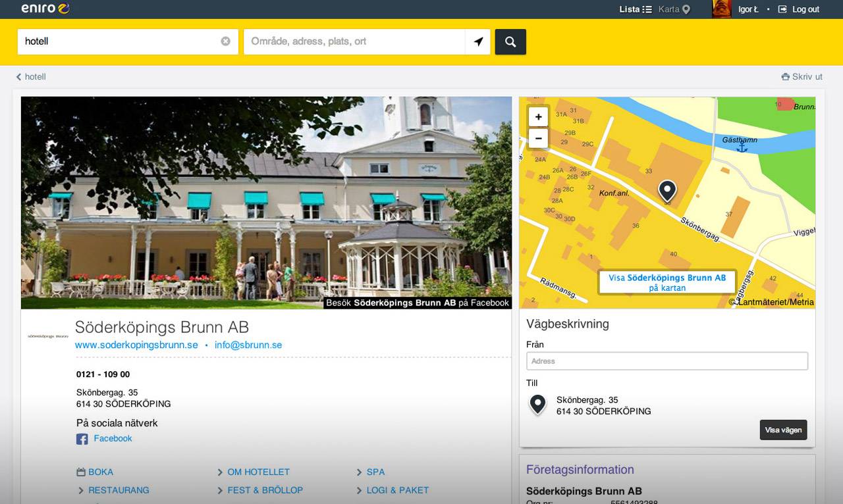843x504 pixels.
Task: Switch to Lista view
Action: click(636, 9)
